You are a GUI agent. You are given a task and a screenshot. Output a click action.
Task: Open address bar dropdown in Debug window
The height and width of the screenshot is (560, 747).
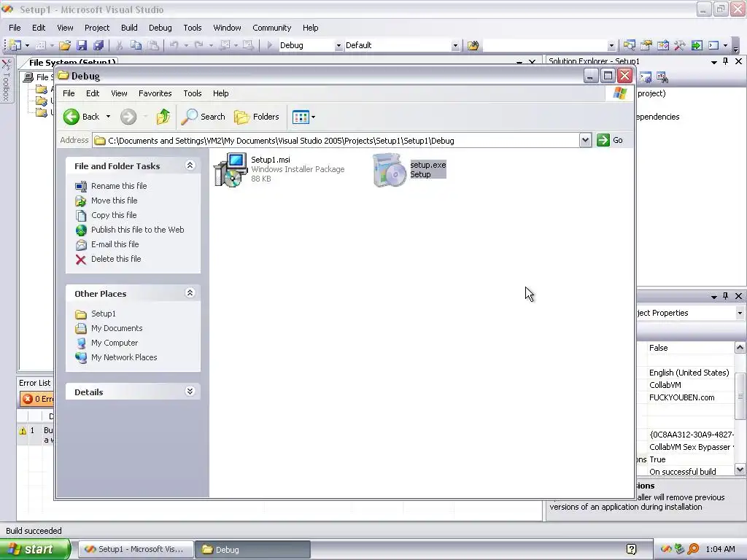click(x=585, y=140)
